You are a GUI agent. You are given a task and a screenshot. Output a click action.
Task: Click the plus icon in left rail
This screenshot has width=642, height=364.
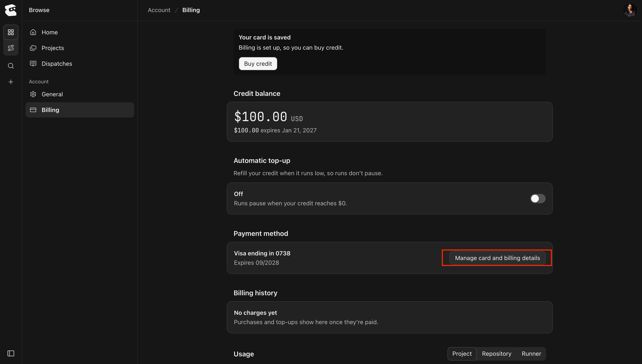point(11,82)
